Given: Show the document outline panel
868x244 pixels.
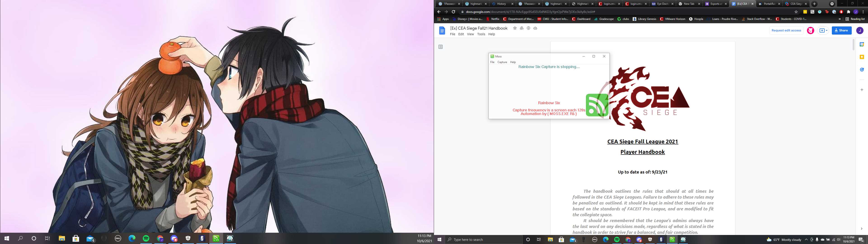Looking at the screenshot, I should pos(440,47).
